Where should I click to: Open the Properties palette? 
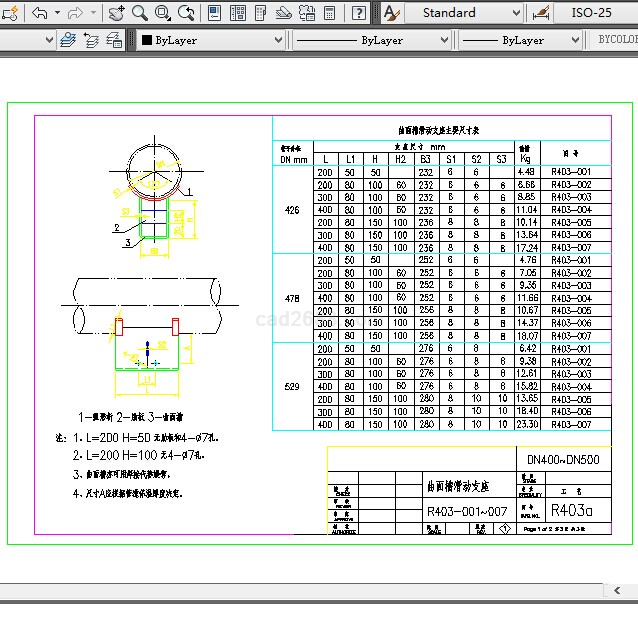[x=215, y=13]
